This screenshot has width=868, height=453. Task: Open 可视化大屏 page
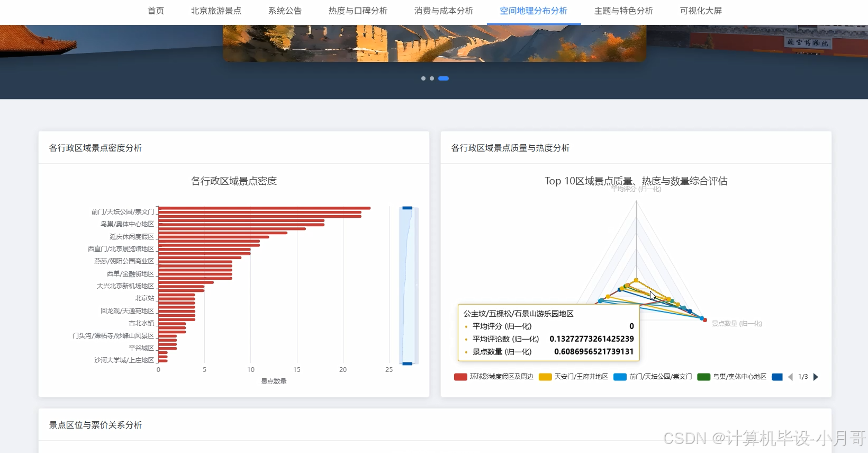pos(701,11)
